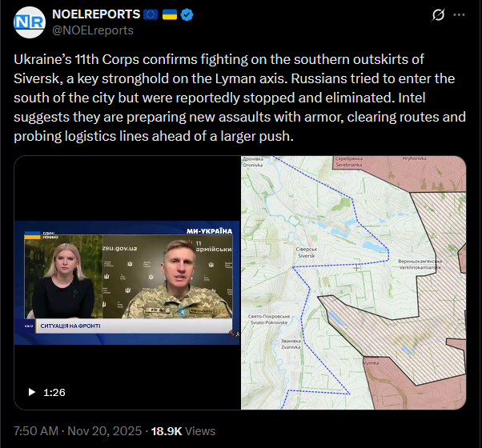Play the video with the play button
Screen dimensions: 482x448
coord(31,392)
